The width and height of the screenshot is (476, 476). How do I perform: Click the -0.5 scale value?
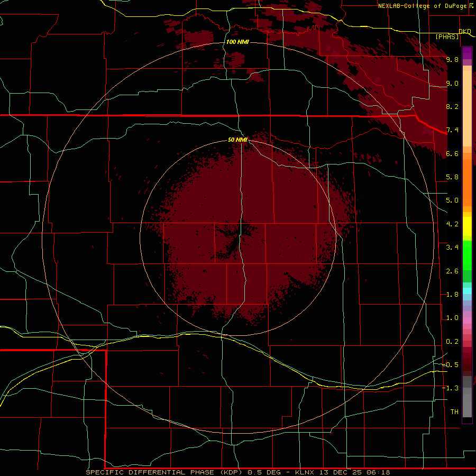451,365
